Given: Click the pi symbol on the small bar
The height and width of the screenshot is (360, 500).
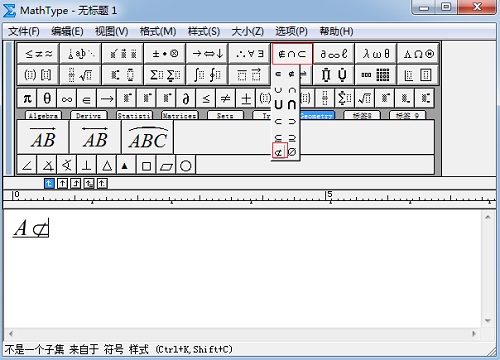Looking at the screenshot, I should tap(27, 98).
